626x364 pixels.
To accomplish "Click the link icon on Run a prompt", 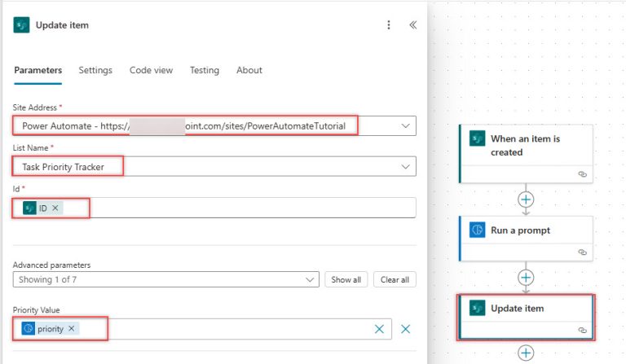I will [x=582, y=252].
